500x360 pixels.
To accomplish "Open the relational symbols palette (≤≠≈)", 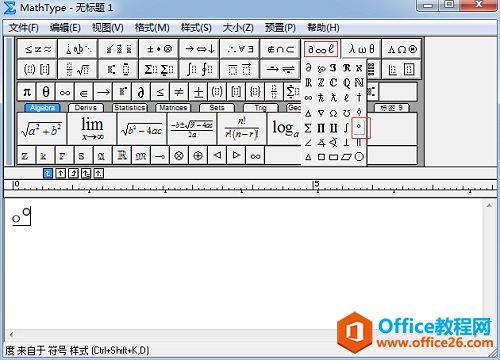I will (38, 49).
